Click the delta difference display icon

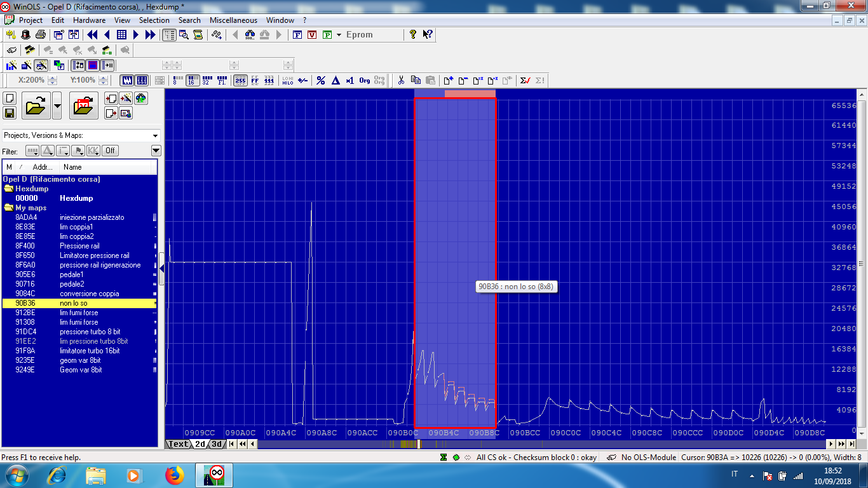[x=336, y=81]
